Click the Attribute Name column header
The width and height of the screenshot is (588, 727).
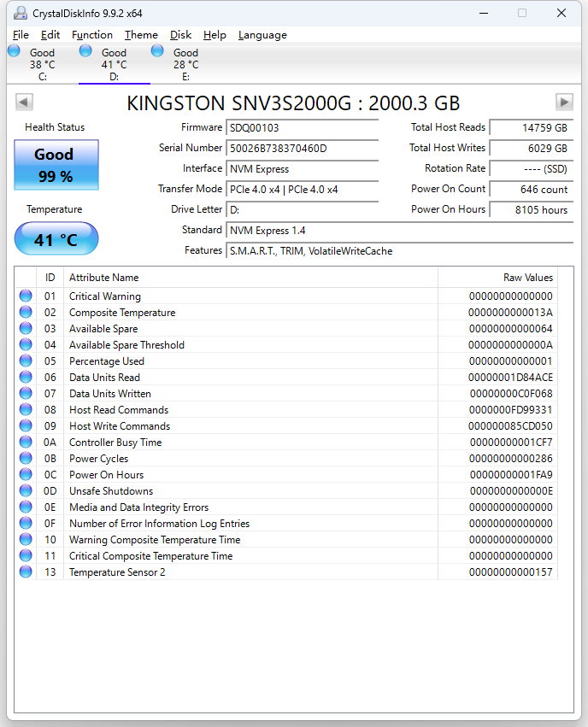coord(250,278)
